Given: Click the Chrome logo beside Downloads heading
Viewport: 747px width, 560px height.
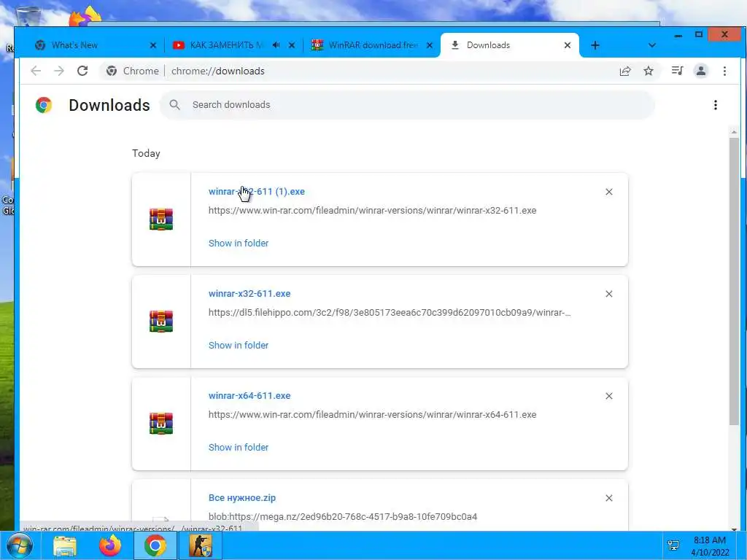Looking at the screenshot, I should tap(44, 105).
